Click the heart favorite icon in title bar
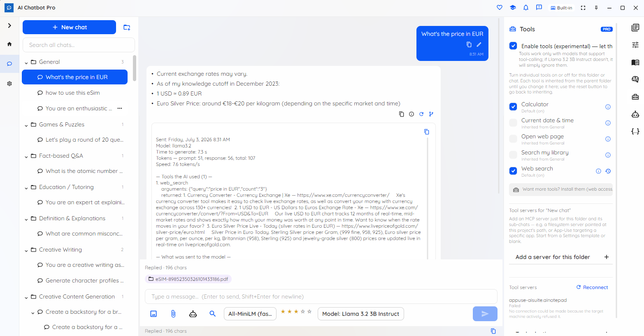The image size is (644, 336). tap(500, 7)
